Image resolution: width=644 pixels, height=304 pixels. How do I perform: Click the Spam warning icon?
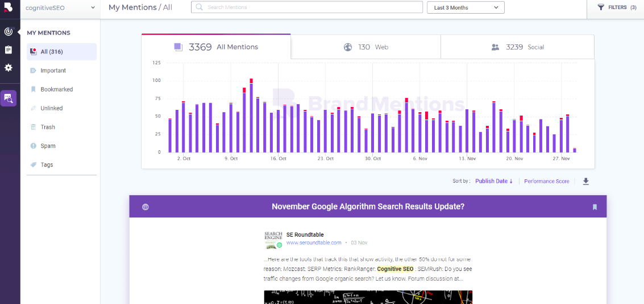[34, 146]
